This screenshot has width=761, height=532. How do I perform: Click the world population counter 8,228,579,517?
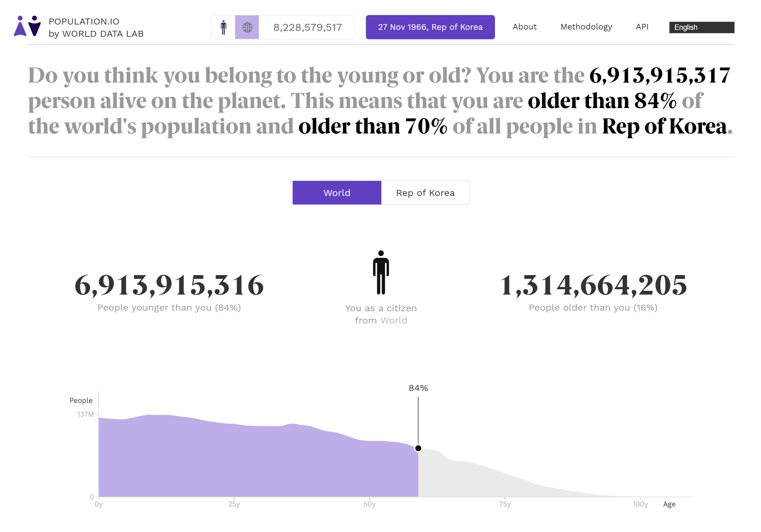pos(307,27)
